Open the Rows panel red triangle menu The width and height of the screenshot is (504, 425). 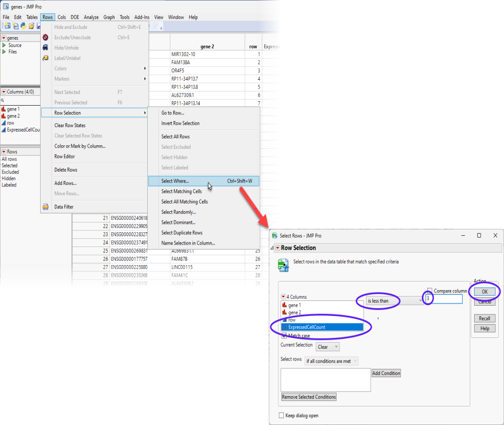tap(4, 152)
